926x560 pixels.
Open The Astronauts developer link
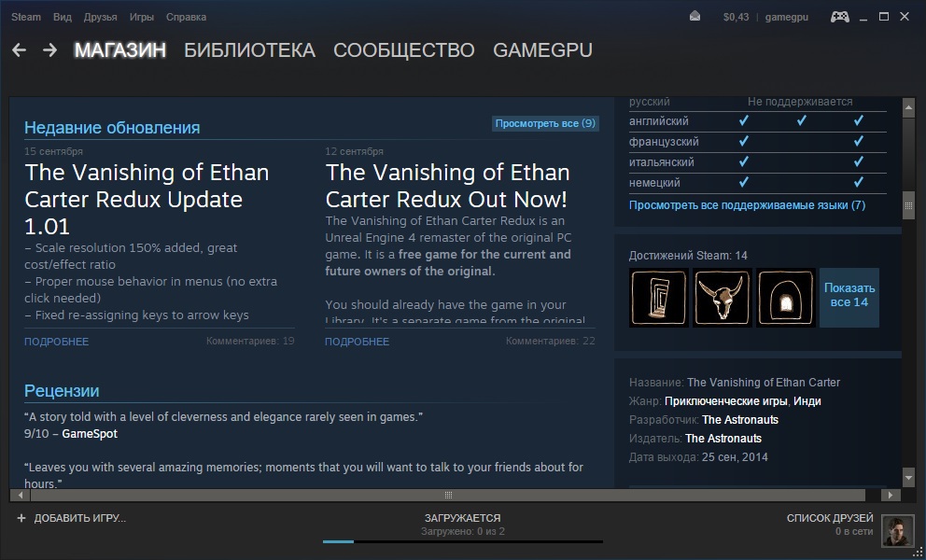coord(740,420)
